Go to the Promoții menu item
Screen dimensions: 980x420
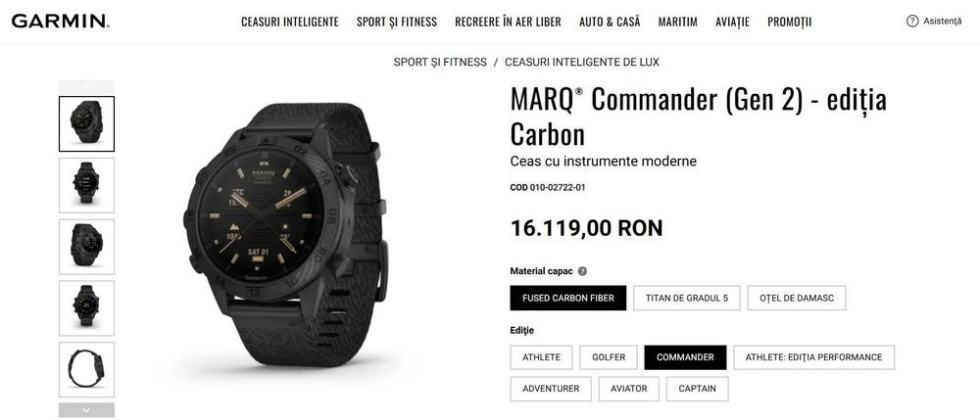(x=789, y=22)
